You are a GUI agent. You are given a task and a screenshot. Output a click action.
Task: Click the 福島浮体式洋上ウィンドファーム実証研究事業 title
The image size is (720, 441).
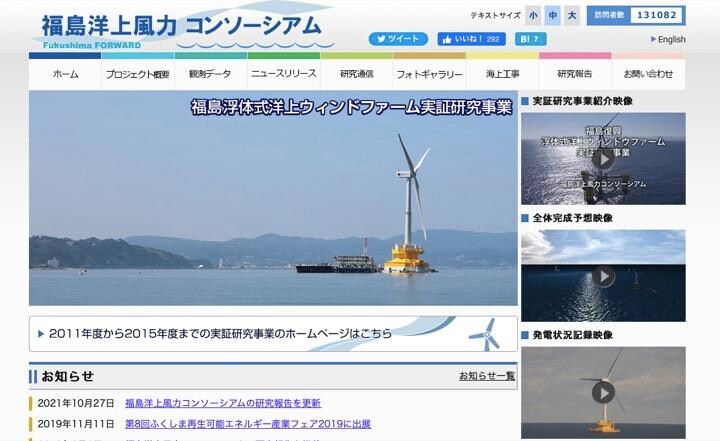click(352, 107)
